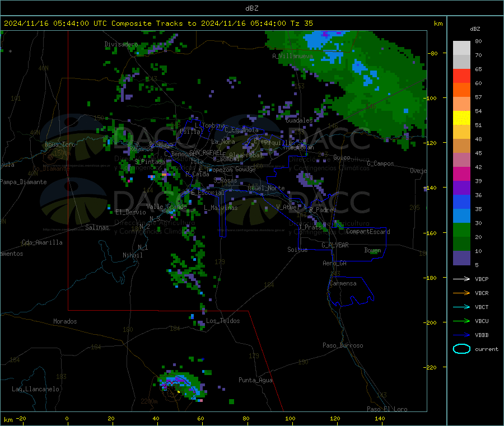Select the 80 dBZ light gray swatch
504x426 pixels.
click(461, 48)
